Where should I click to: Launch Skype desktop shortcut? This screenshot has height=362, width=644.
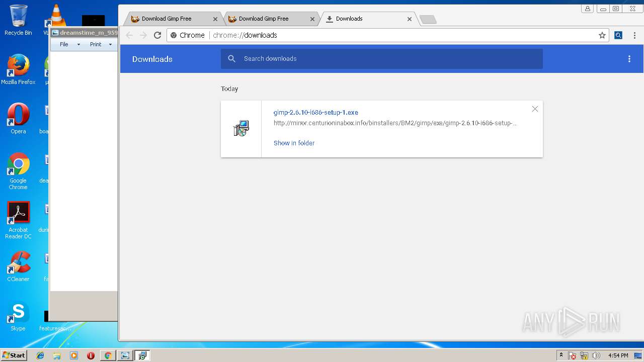coord(18,316)
